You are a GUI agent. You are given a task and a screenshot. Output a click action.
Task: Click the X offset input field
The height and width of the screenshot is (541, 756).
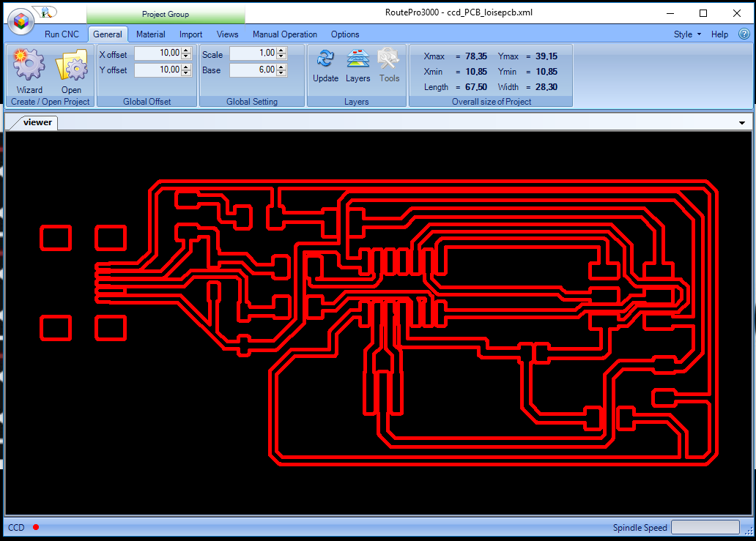(158, 53)
